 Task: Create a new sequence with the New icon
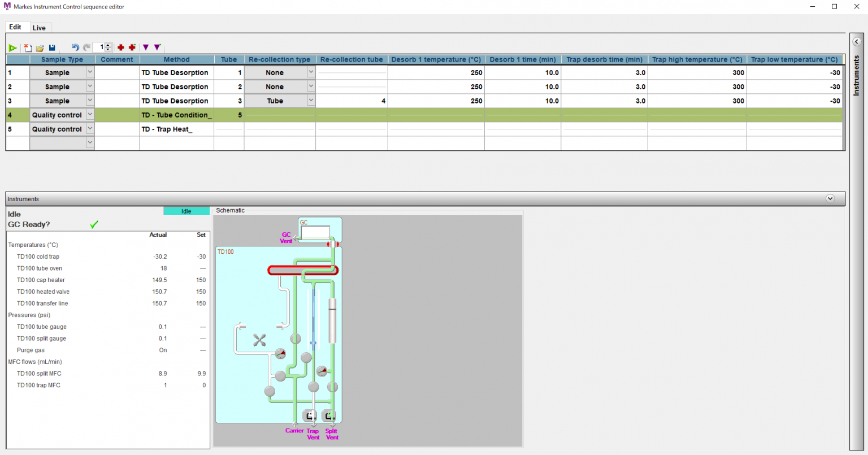point(28,48)
